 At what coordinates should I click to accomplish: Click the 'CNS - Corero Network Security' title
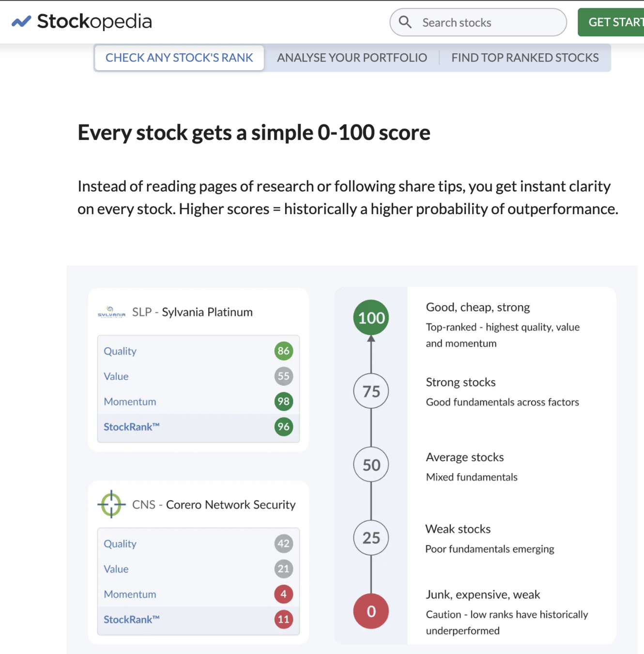point(214,505)
